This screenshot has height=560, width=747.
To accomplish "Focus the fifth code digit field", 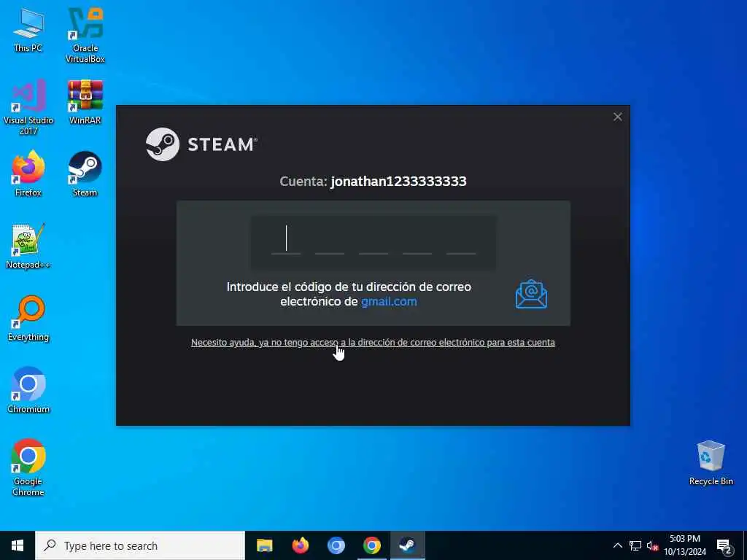I will (461, 239).
